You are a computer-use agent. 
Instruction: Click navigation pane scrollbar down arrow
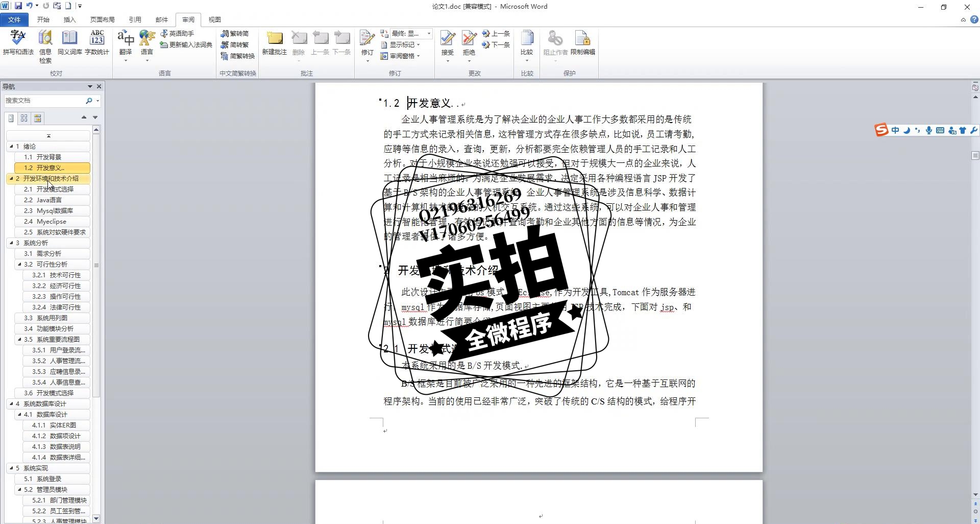tap(96, 518)
